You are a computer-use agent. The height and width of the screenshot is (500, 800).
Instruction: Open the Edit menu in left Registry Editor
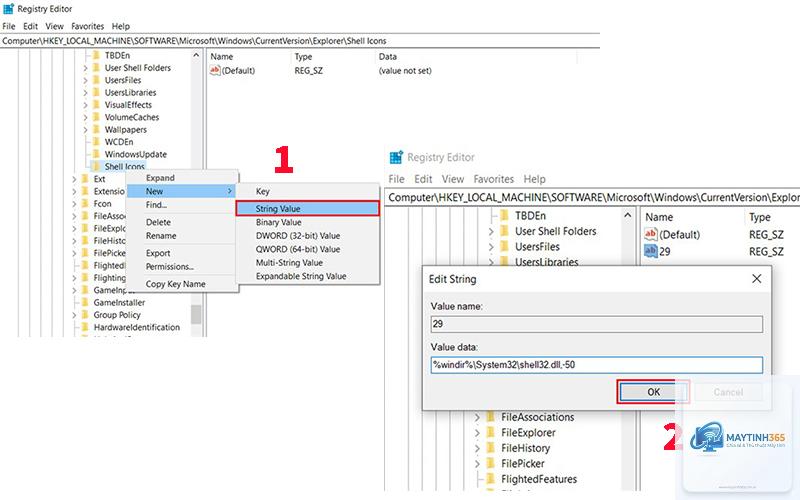(30, 26)
